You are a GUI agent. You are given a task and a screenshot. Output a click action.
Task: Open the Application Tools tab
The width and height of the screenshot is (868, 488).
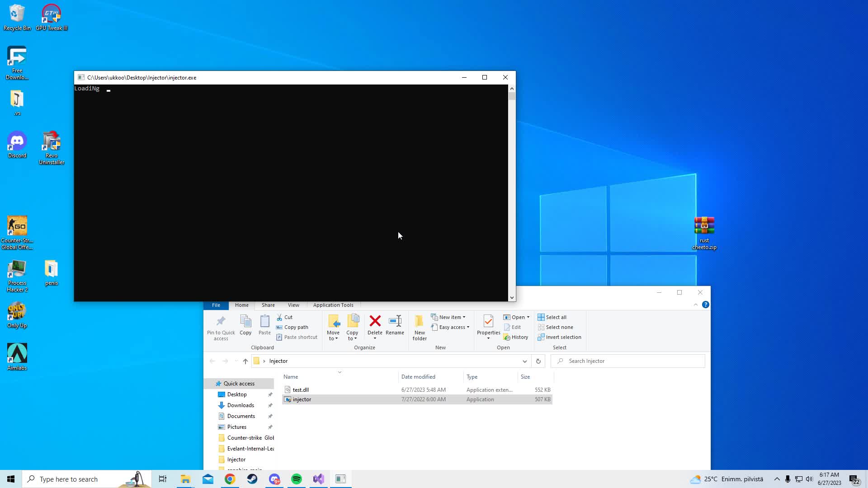333,305
